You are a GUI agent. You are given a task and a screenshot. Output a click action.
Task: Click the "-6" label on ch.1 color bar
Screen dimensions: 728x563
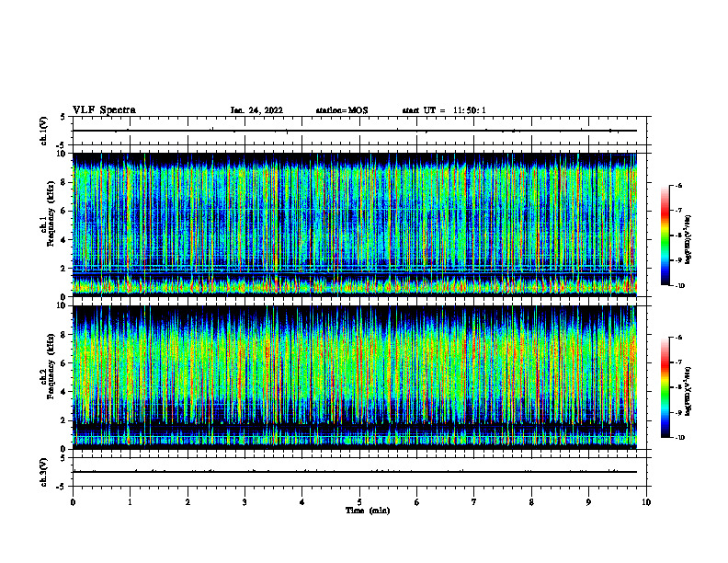(678, 185)
